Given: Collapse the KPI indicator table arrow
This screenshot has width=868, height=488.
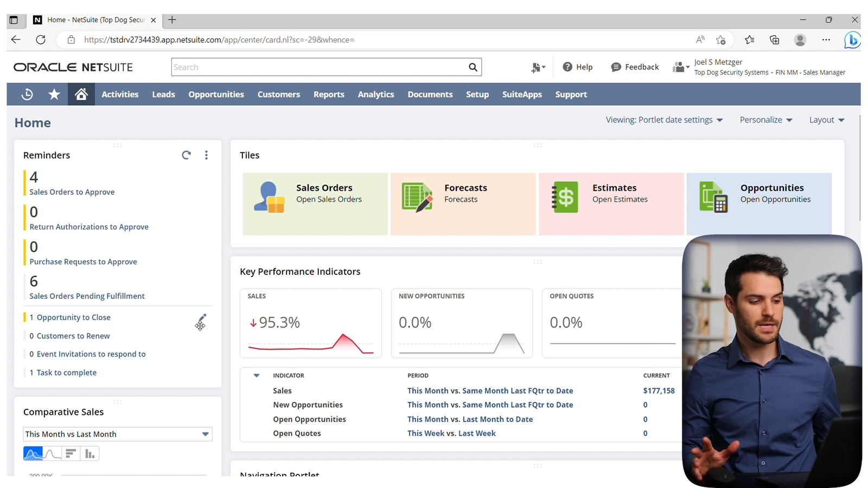Looking at the screenshot, I should (257, 375).
